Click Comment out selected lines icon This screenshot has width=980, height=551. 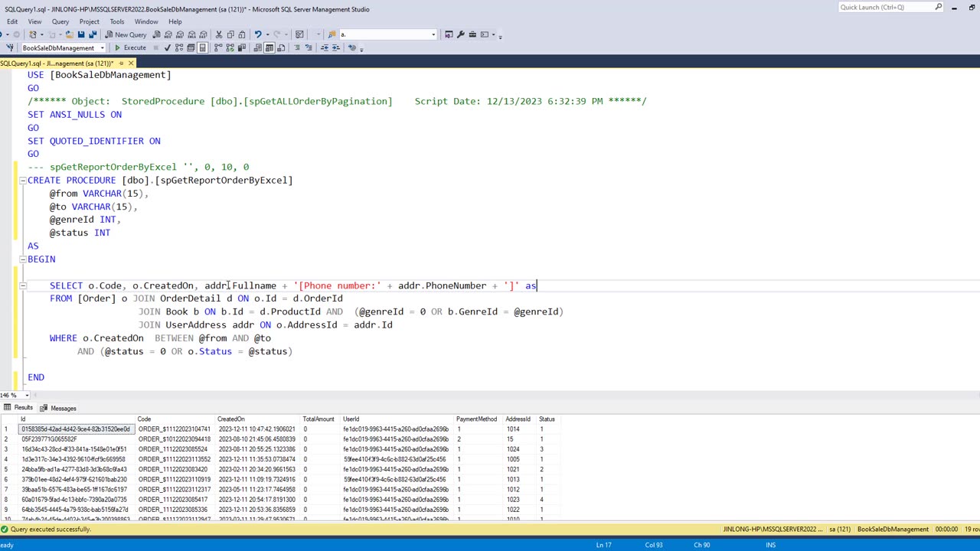point(297,47)
